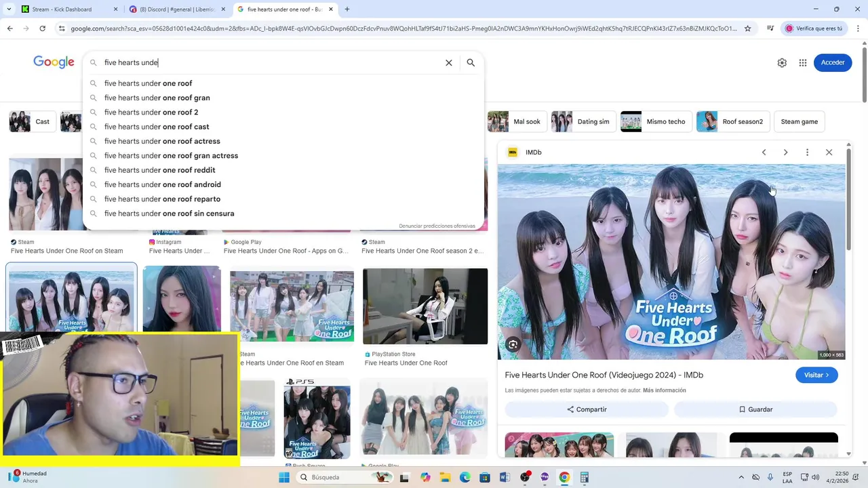Select suggestion 'one roof reddit'
Screen dimensions: 868x488
pyautogui.click(x=283, y=170)
